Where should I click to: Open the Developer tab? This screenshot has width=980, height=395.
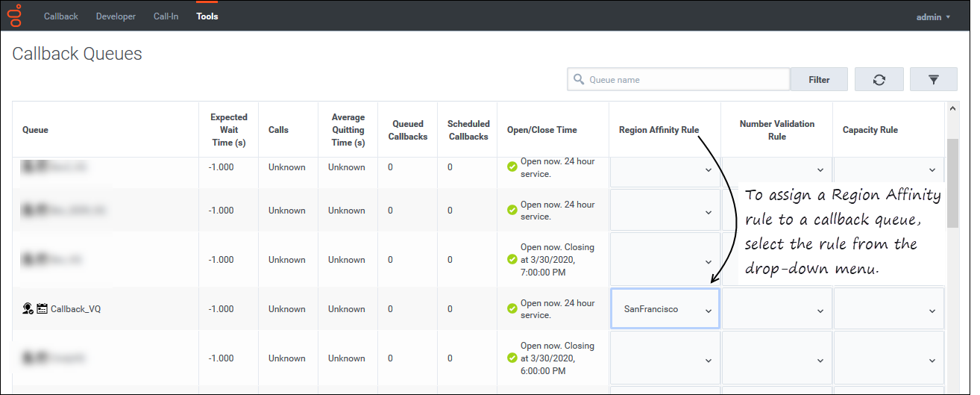(116, 16)
